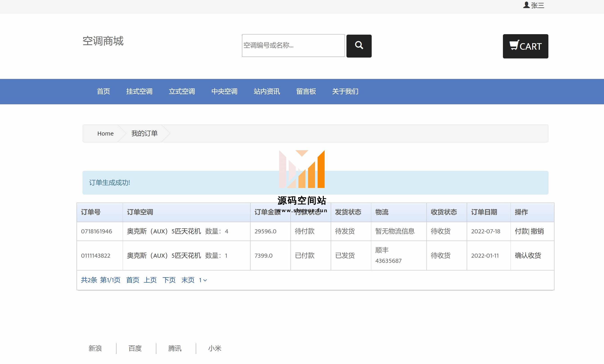604x364 pixels.
Task: Open the 百度 footer link
Action: pos(135,348)
